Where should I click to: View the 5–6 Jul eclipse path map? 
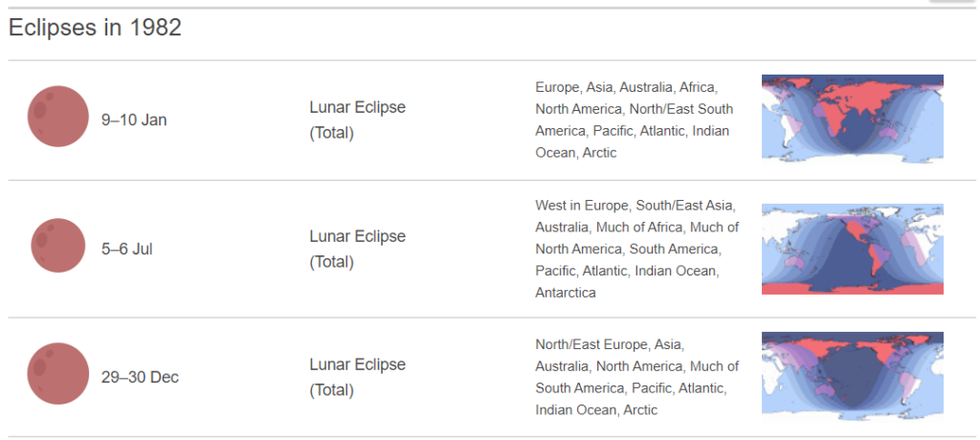tap(852, 249)
